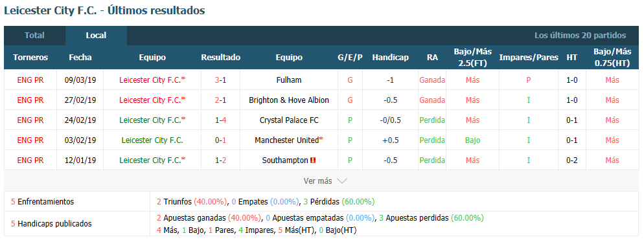Click Leicester City F.C. in 03/02/19 row
The image size is (644, 242).
(x=152, y=140)
